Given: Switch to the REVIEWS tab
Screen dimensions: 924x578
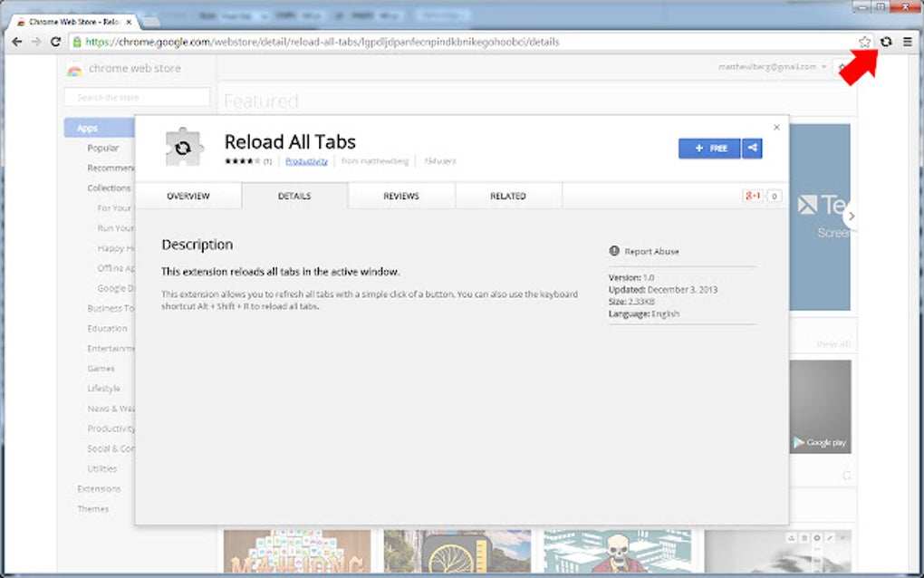Looking at the screenshot, I should click(401, 195).
